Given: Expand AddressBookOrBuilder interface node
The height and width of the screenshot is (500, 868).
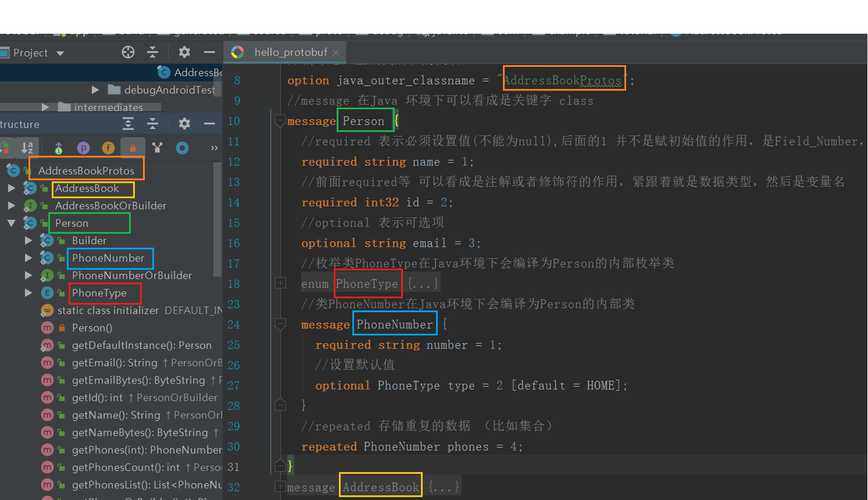Looking at the screenshot, I should 12,205.
